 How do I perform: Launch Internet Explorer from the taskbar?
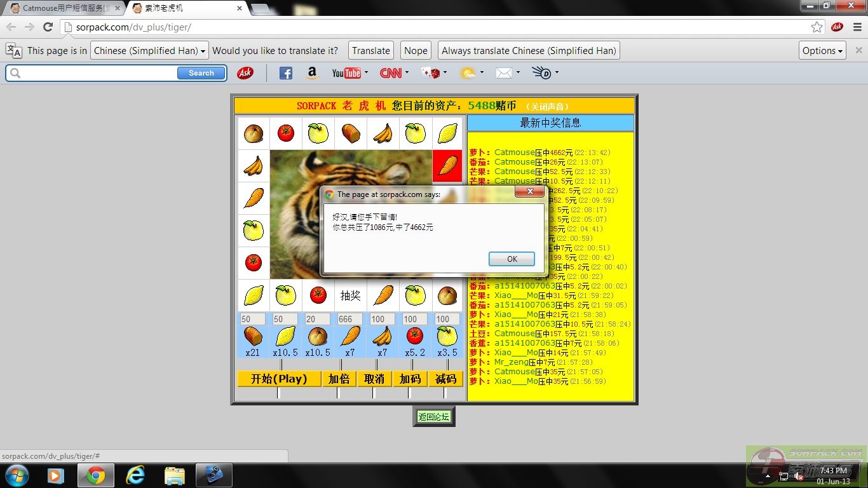[135, 475]
